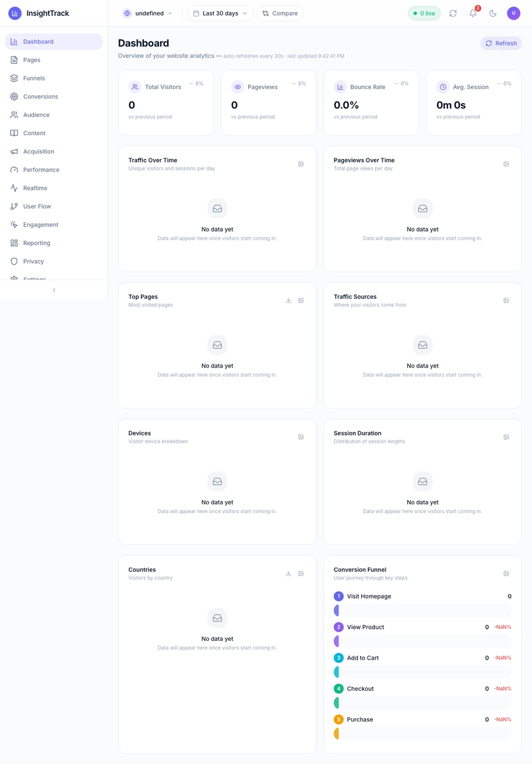Screen dimensions: 532x764
Task: Click the Devices card title
Action: (140, 433)
